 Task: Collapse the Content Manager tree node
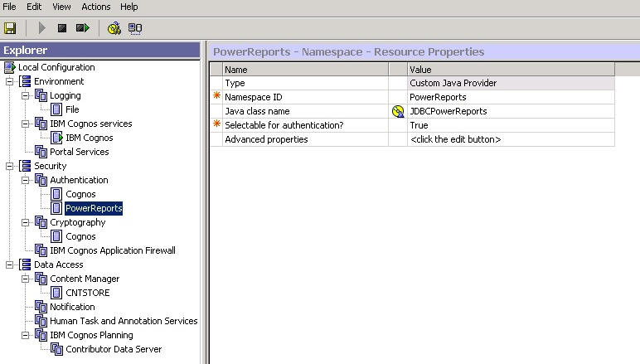(x=26, y=279)
